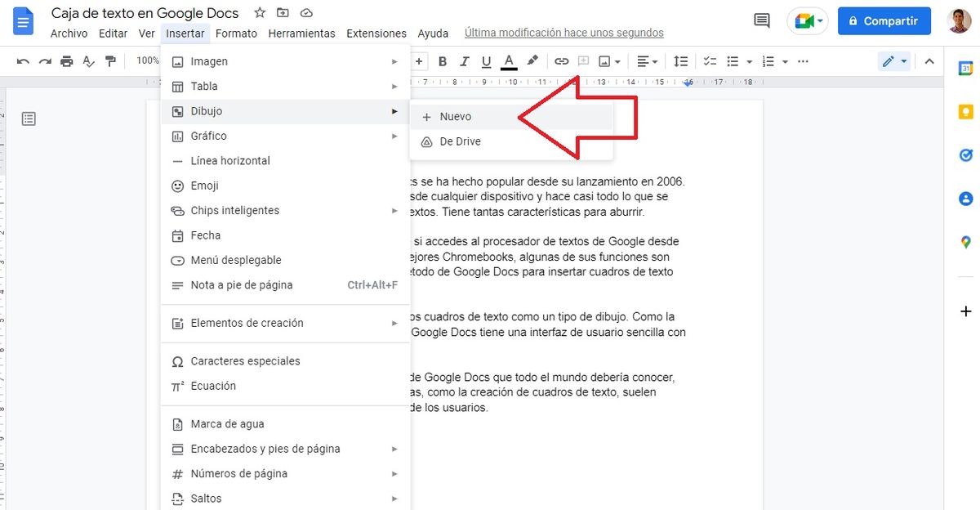Click the add comment toolbar icon
Screen dimensions: 980x510
[583, 61]
